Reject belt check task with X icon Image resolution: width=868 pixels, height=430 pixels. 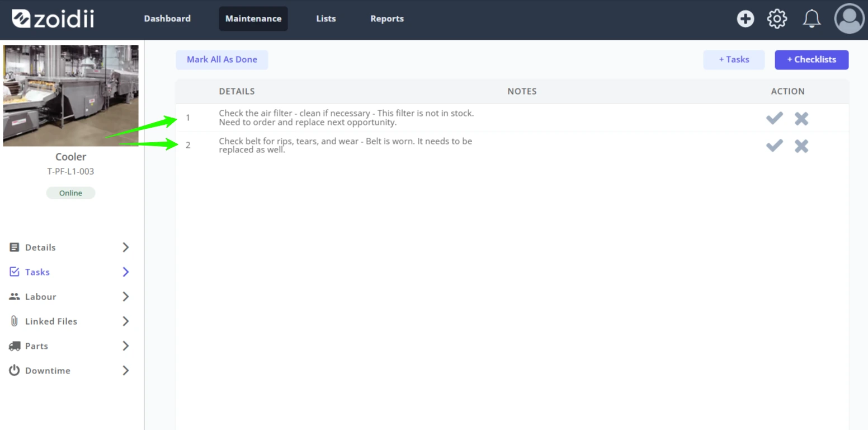(801, 146)
